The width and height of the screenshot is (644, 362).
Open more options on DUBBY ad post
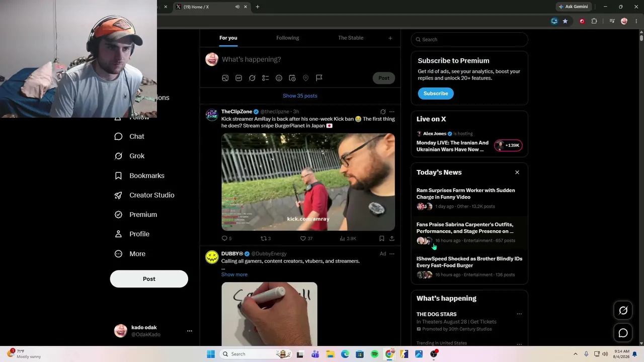coord(392,254)
